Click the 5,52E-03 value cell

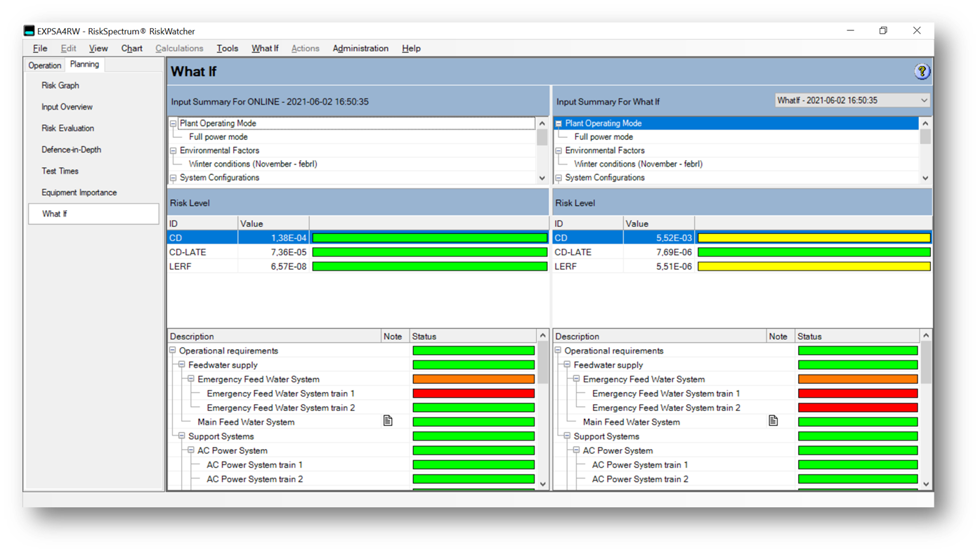point(659,238)
